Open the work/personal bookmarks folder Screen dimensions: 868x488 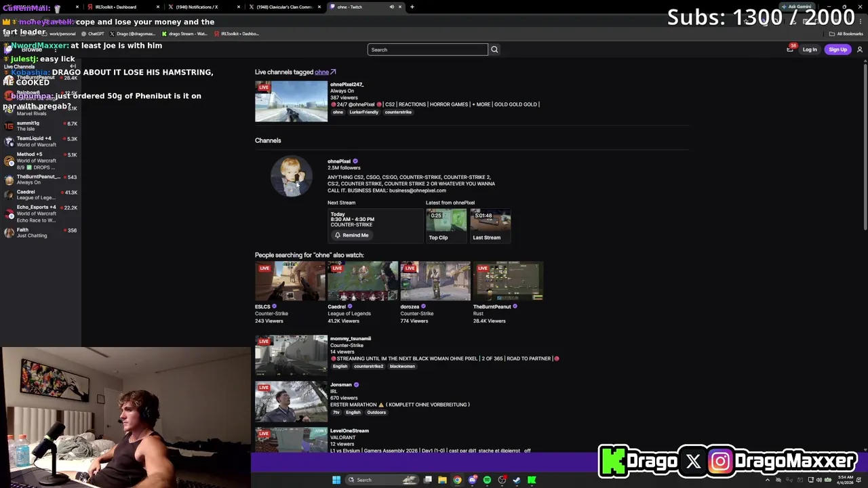pyautogui.click(x=60, y=33)
